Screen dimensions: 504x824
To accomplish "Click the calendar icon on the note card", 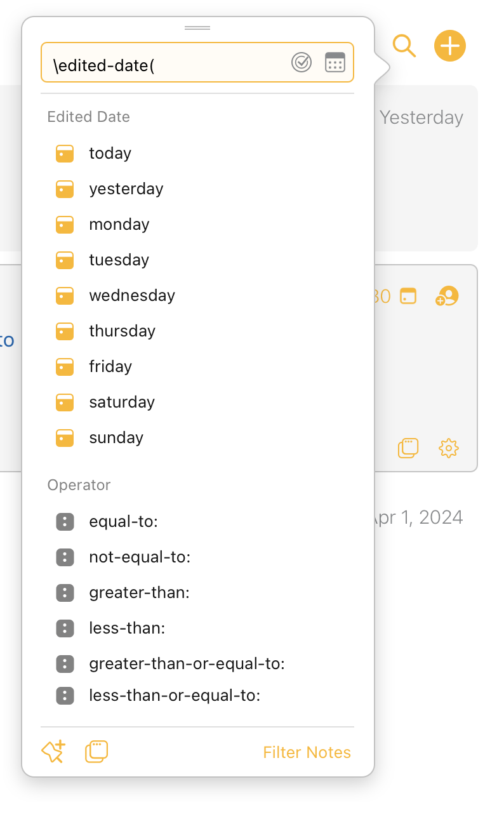I will (x=408, y=296).
